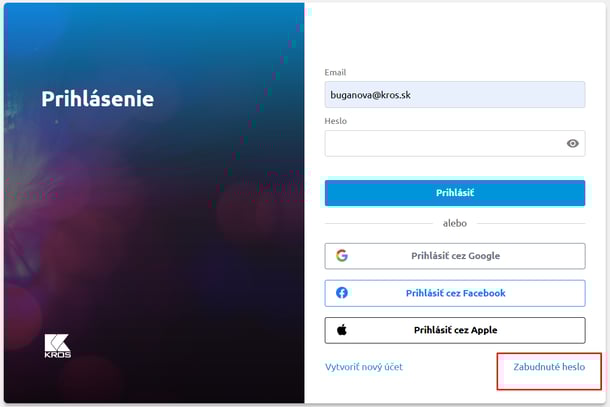Click the Facebook logo icon
Screen dimensions: 610x407
click(x=342, y=293)
